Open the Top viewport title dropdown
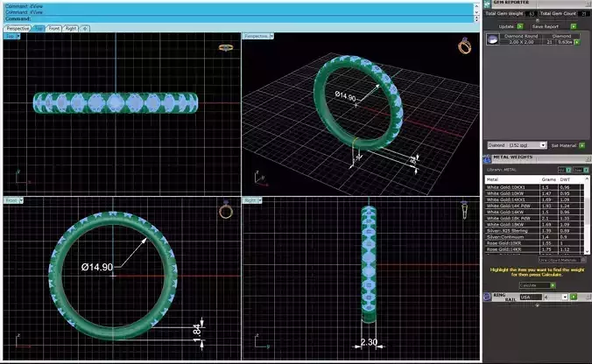The height and width of the screenshot is (364, 592). coord(18,36)
